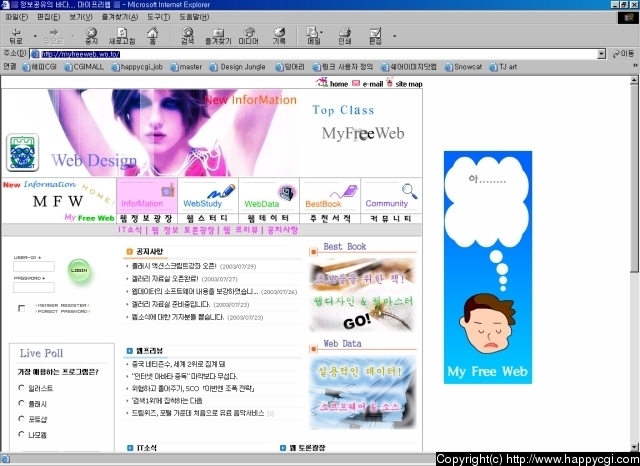Click the Mail toolbar icon

[313, 36]
